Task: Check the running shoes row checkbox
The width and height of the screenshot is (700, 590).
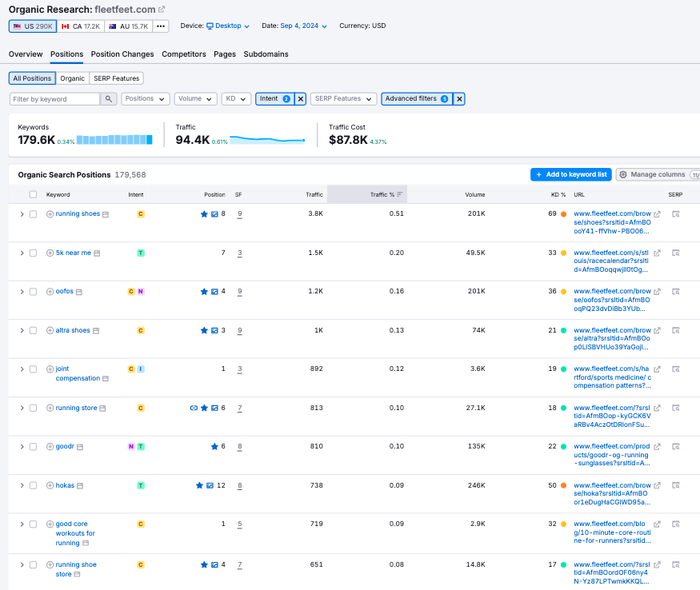Action: pyautogui.click(x=33, y=214)
